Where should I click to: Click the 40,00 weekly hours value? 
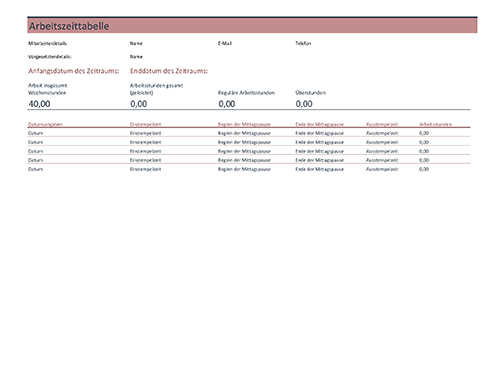pos(39,104)
